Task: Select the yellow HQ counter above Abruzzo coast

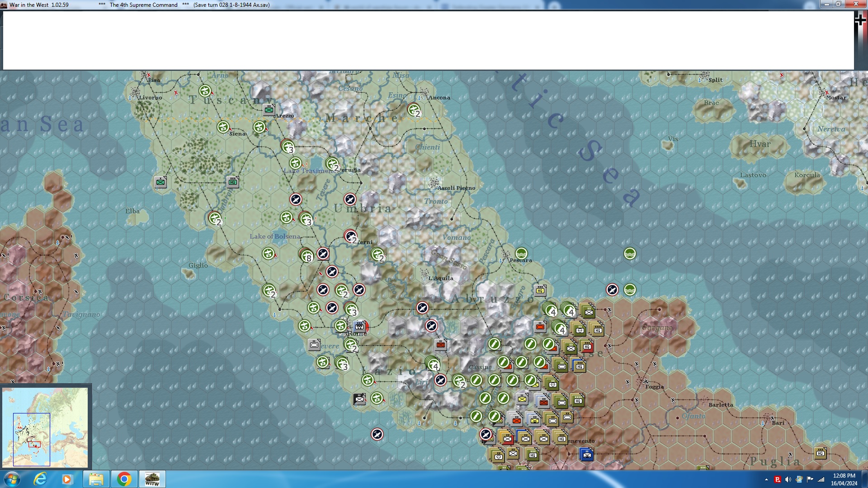Action: point(540,291)
